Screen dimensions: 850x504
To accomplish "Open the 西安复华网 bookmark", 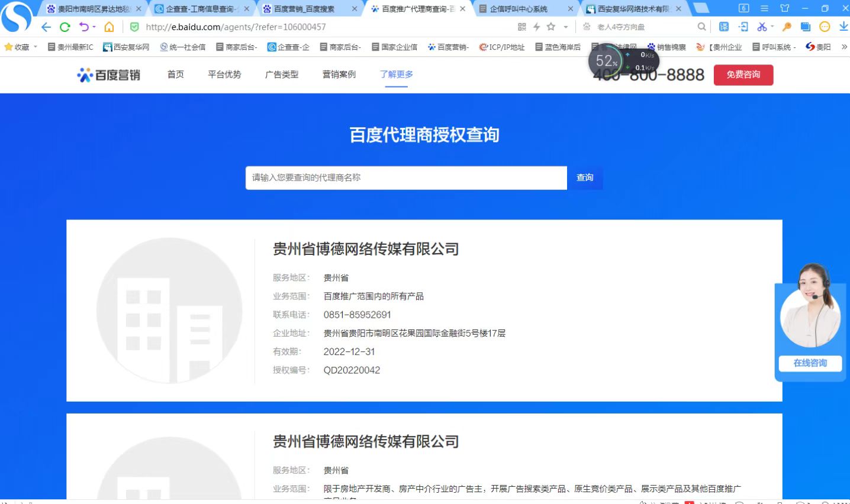I will pos(126,47).
